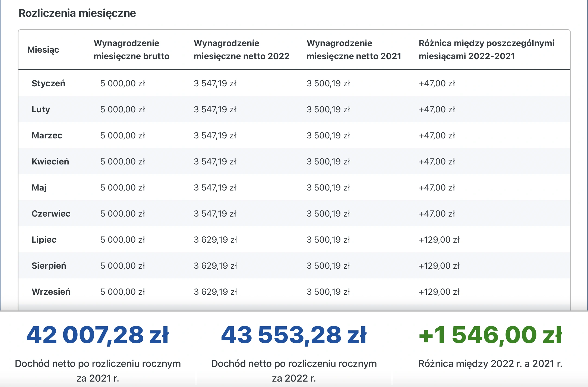This screenshot has width=588, height=387.
Task: Select the Styczeń row label
Action: pyautogui.click(x=48, y=83)
